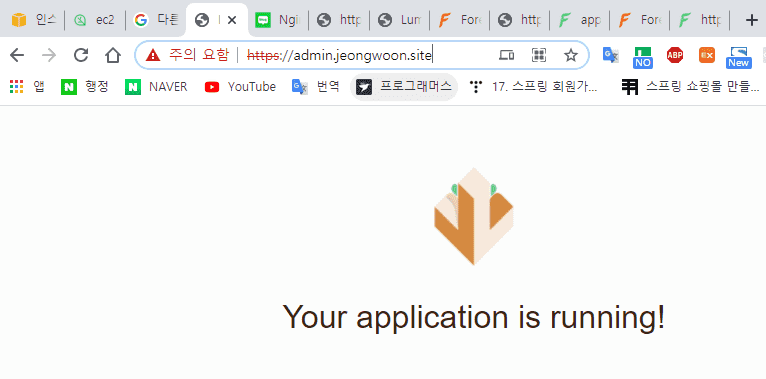The height and width of the screenshot is (379, 766).
Task: Go back to the previous page
Action: tap(17, 55)
